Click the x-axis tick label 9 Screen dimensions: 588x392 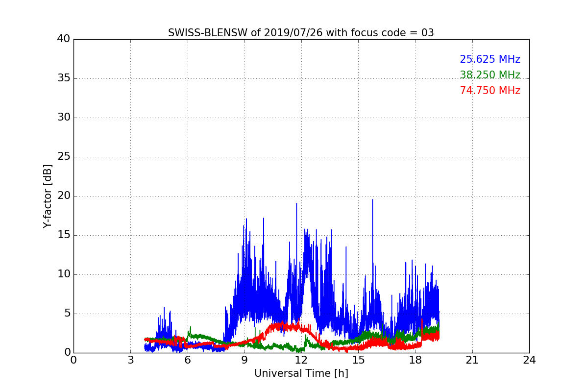click(244, 360)
